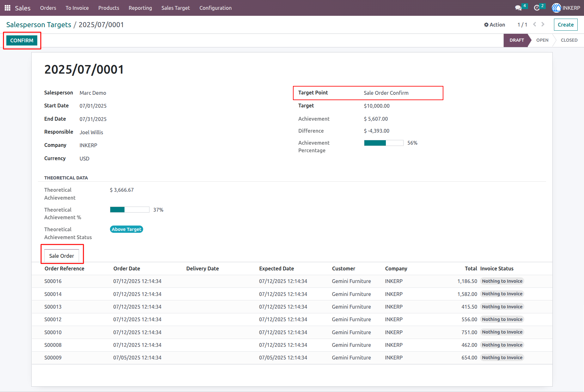
Task: Open the activities clock icon
Action: click(537, 8)
